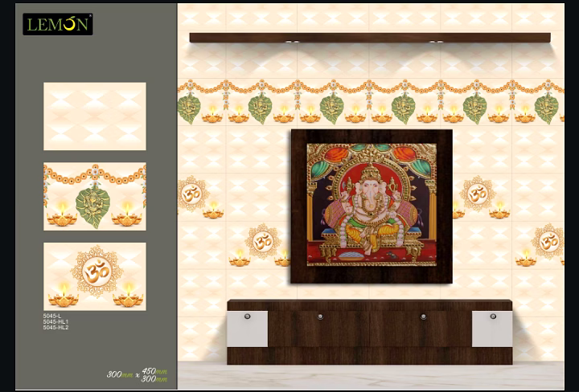Click Ganesha's golden crown in the painting
Viewport: 579px width, 392px height.
pyautogui.click(x=371, y=171)
